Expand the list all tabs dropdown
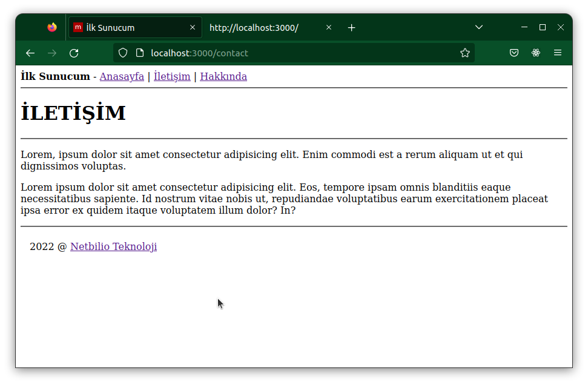This screenshot has width=588, height=385. [x=479, y=27]
